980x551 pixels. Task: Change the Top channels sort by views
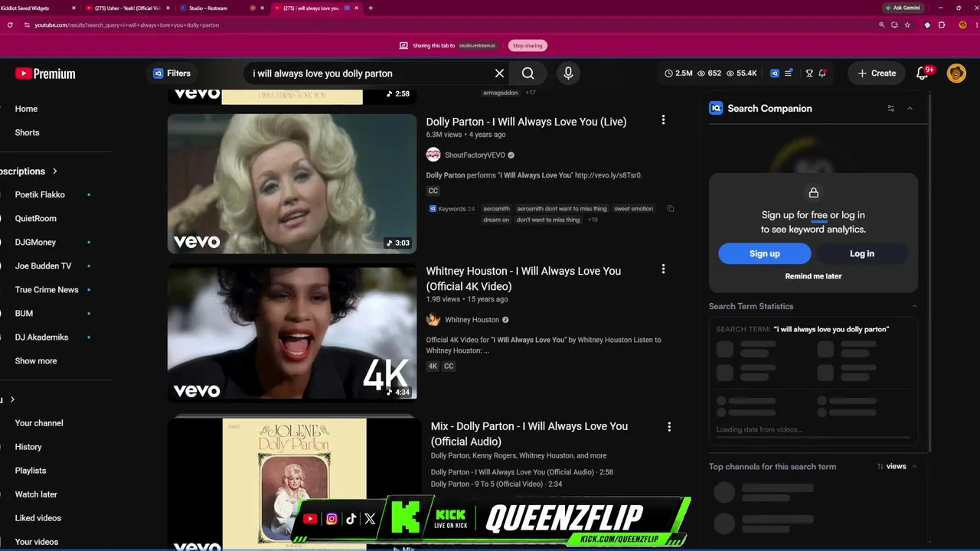click(892, 466)
